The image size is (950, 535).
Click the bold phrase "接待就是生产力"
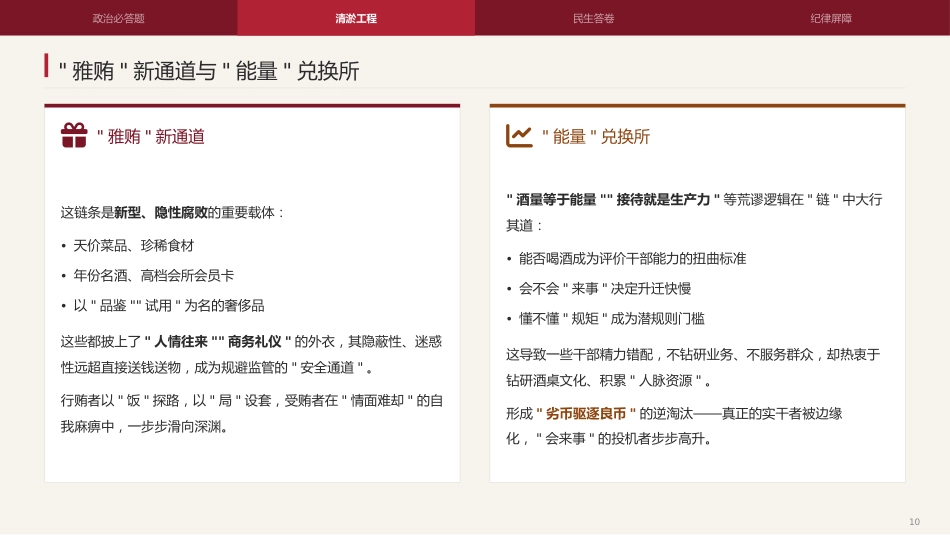tap(663, 200)
